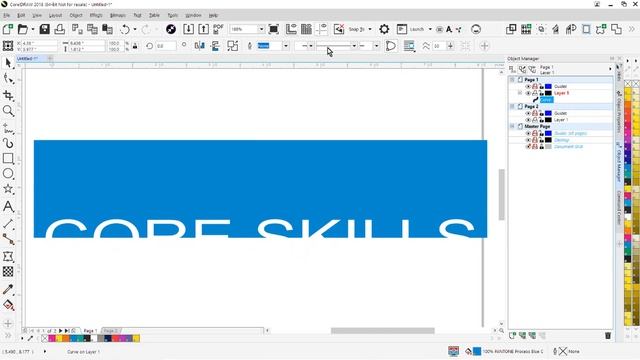Viewport: 640px width, 360px height.
Task: Click the Export icon with up arrow
Action: tap(204, 29)
